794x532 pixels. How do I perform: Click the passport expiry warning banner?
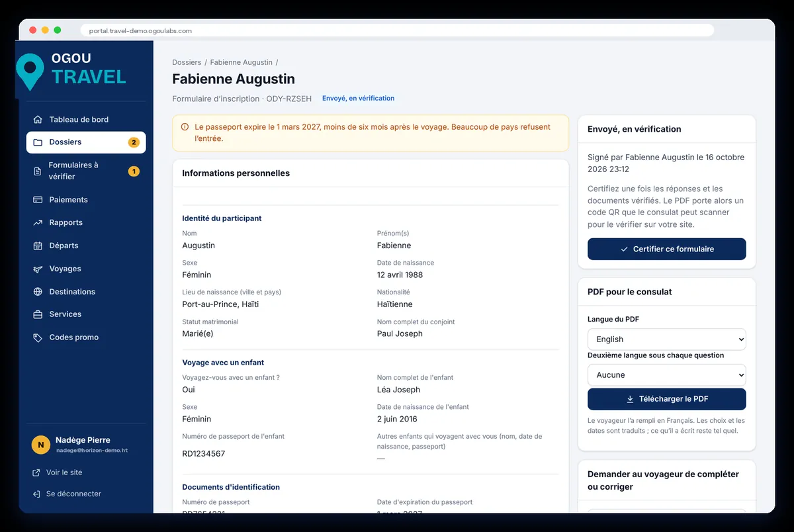[371, 133]
